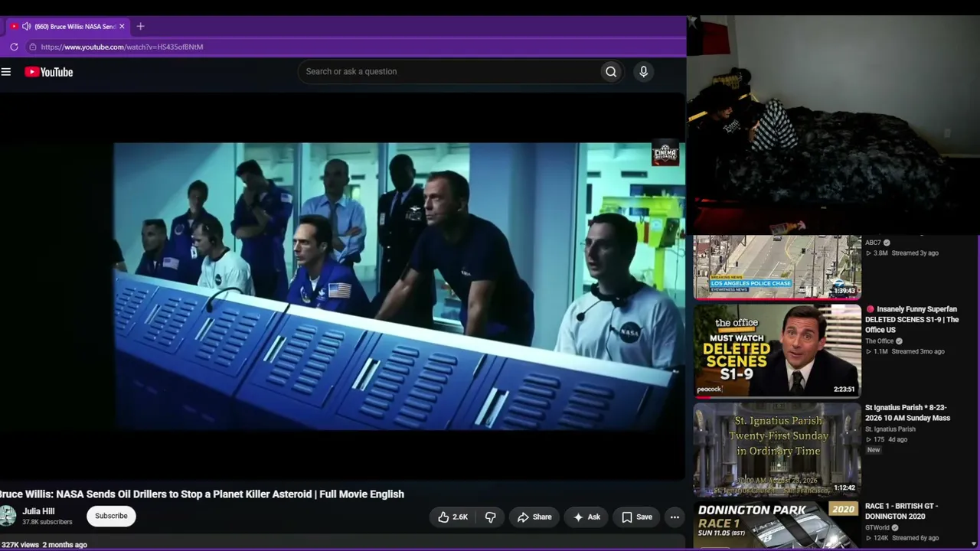Switch to the Bruce Willis NASA tab
The width and height of the screenshot is (980, 551).
[69, 26]
